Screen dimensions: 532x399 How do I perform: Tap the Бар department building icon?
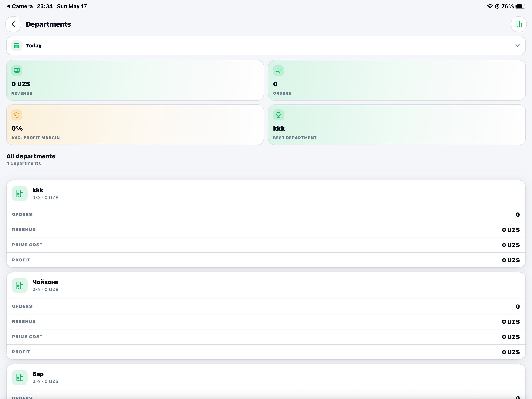click(x=20, y=377)
